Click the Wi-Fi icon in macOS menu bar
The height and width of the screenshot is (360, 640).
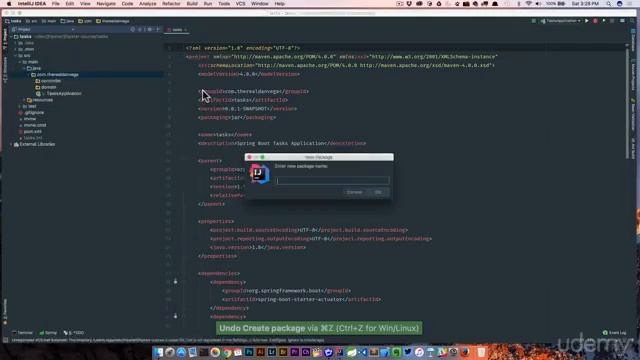point(529,4)
